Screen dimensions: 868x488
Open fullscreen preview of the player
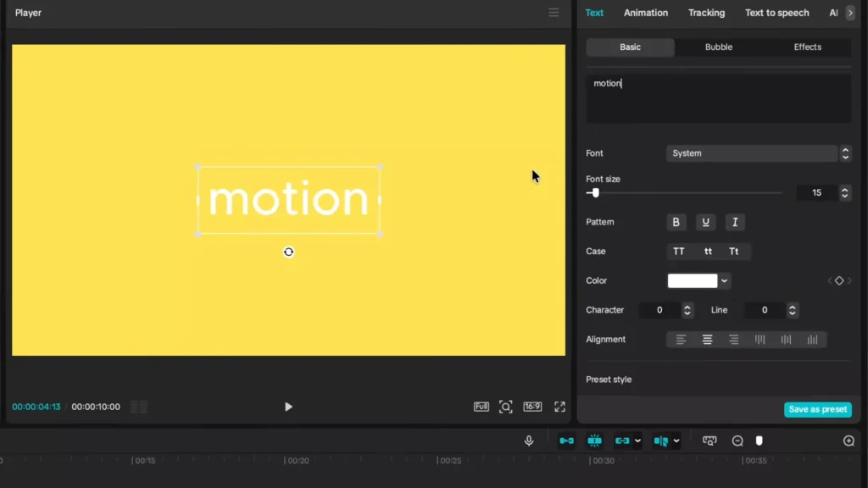click(559, 407)
